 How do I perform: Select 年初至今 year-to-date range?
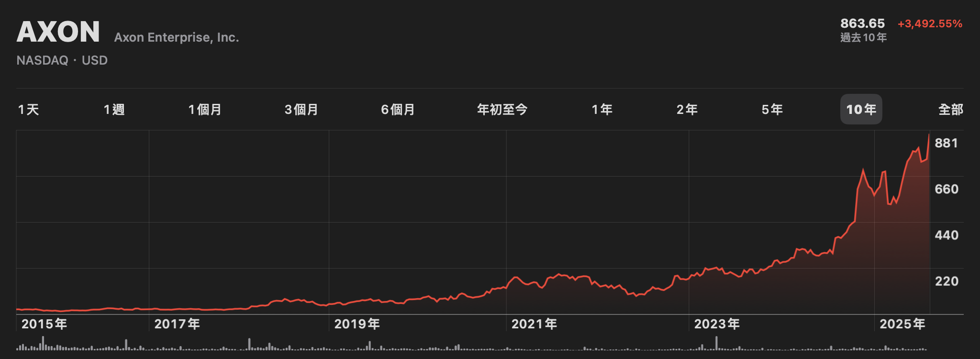point(502,110)
